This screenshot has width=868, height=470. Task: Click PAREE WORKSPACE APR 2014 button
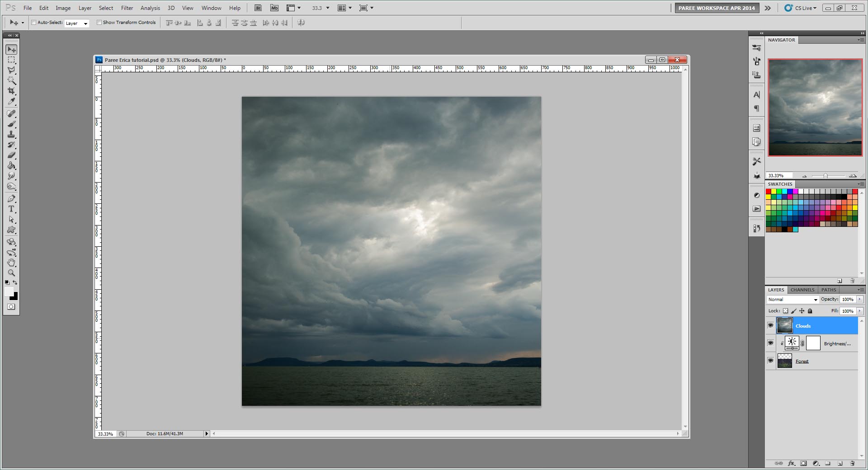click(716, 8)
